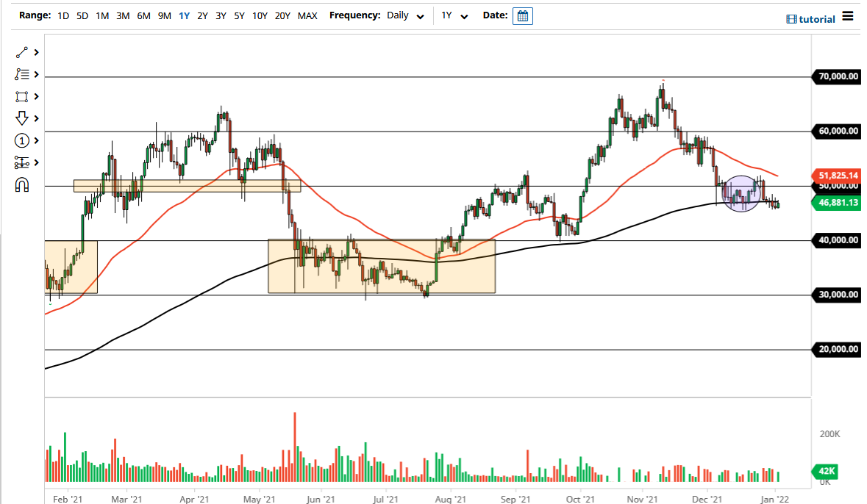
Task: Select the numbered circle annotation tool
Action: [20, 140]
